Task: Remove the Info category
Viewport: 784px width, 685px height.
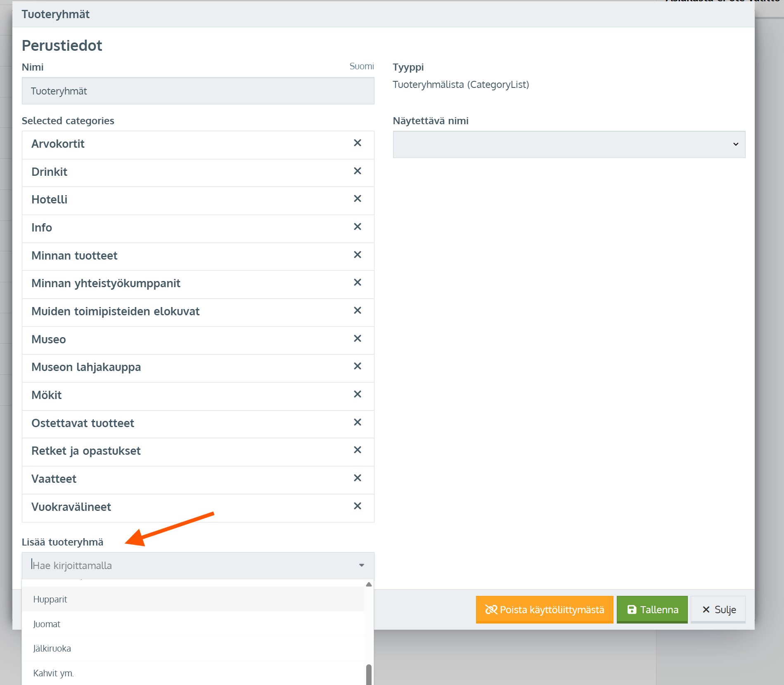Action: pos(358,227)
